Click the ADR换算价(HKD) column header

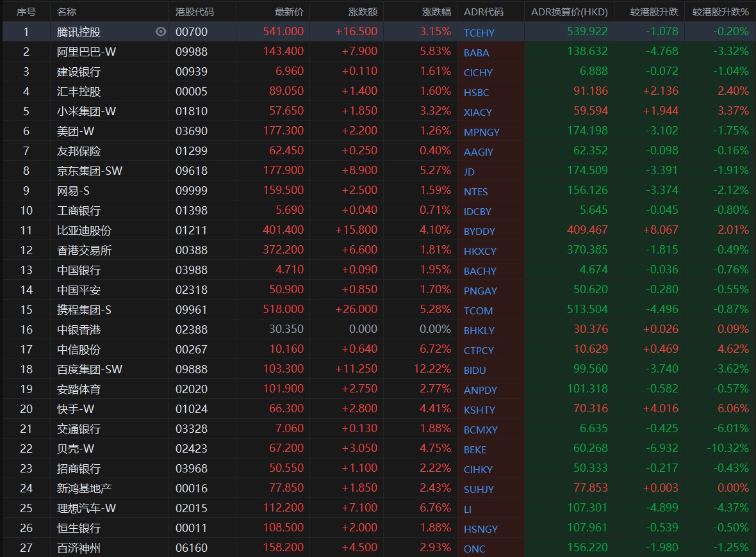point(569,12)
